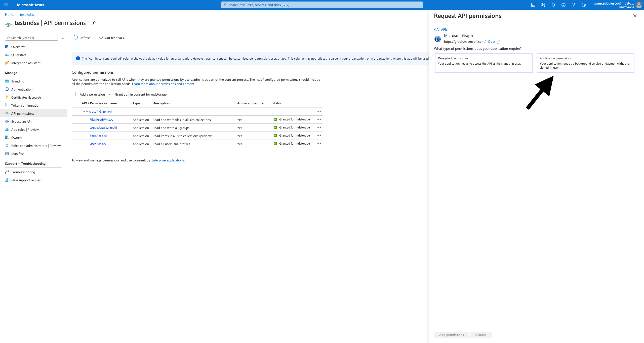Viewport: 644px width, 343px height.
Task: Focus the left menu Search box
Action: [x=31, y=38]
